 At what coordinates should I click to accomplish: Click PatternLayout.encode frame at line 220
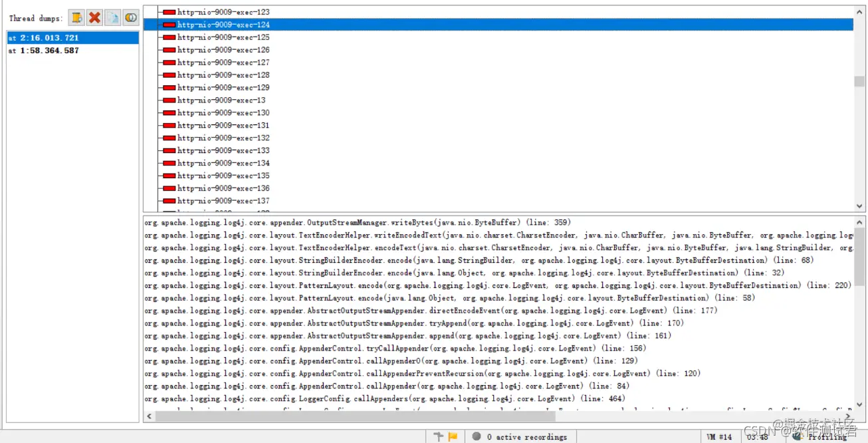coord(498,286)
